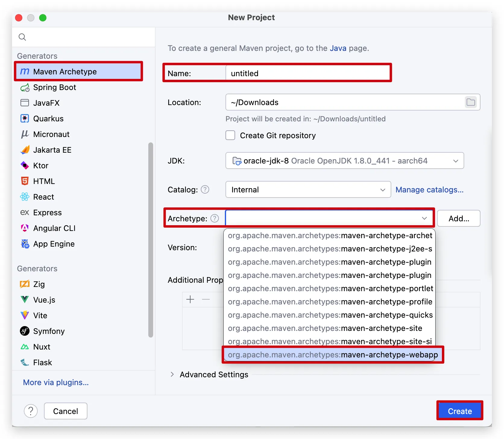Viewport: 504px width, 439px height.
Task: Enable the Create Git repository checkbox
Action: click(x=231, y=135)
